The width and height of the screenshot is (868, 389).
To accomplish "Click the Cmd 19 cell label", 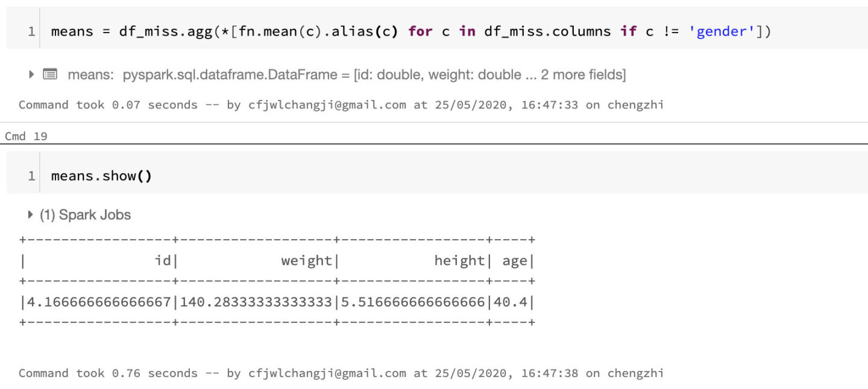I will click(x=26, y=136).
